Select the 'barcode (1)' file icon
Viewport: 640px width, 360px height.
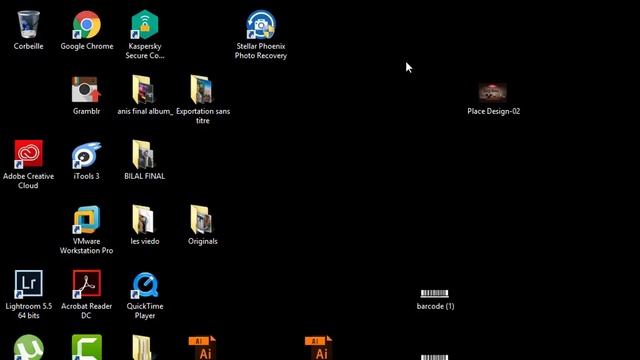(x=435, y=293)
